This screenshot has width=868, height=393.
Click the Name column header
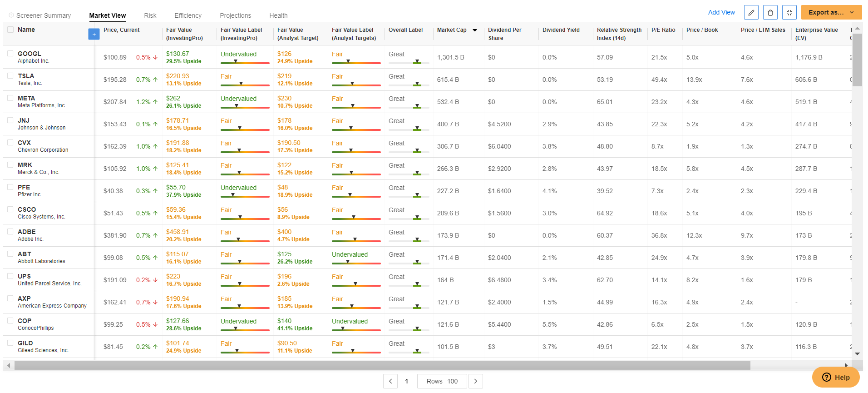pos(26,30)
